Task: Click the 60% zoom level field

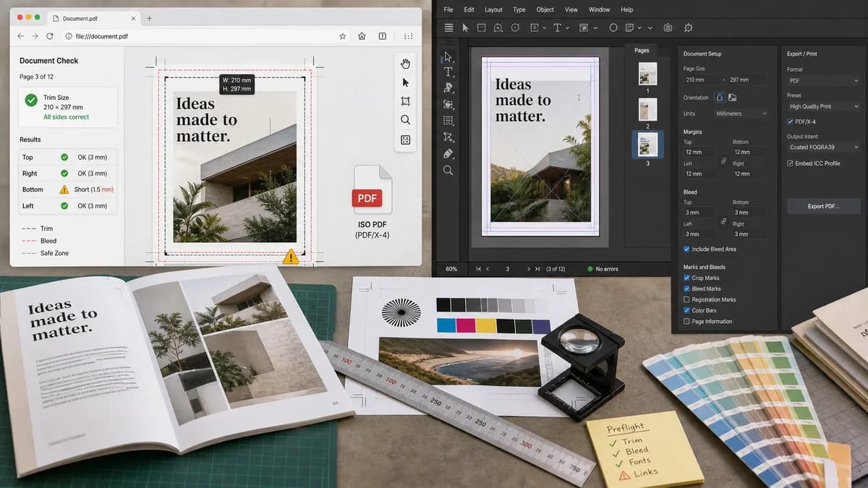Action: pos(451,269)
